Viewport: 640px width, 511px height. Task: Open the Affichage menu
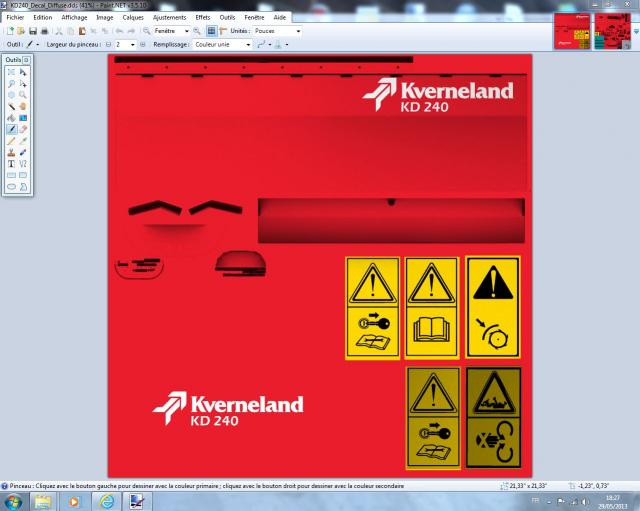tap(74, 18)
